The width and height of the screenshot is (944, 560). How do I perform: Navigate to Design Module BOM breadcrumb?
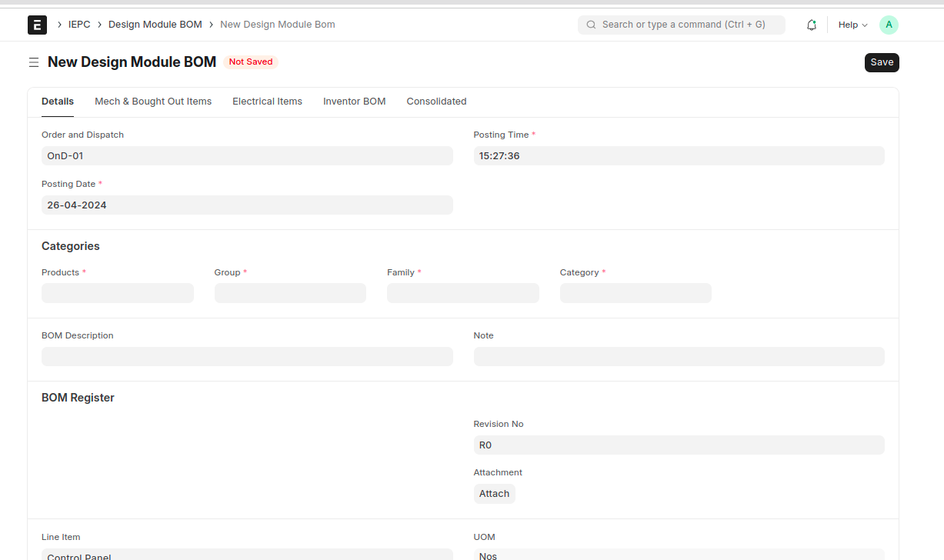(155, 25)
